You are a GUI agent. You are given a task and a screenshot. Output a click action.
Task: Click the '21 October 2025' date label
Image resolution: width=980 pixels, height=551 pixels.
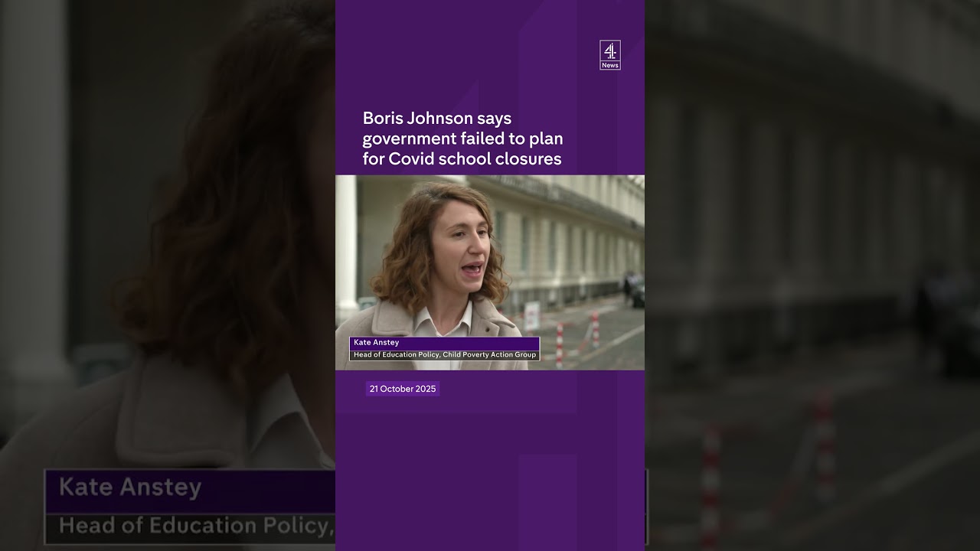[403, 389]
